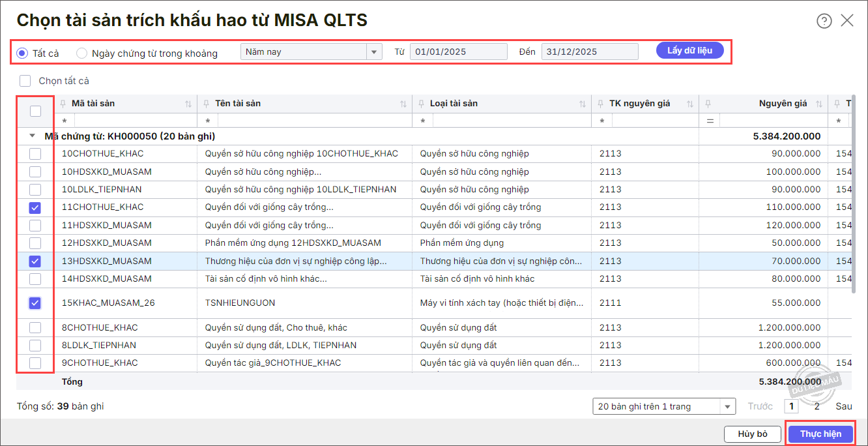Open filter operator for Loại tài sản
The height and width of the screenshot is (446, 868).
pos(423,121)
